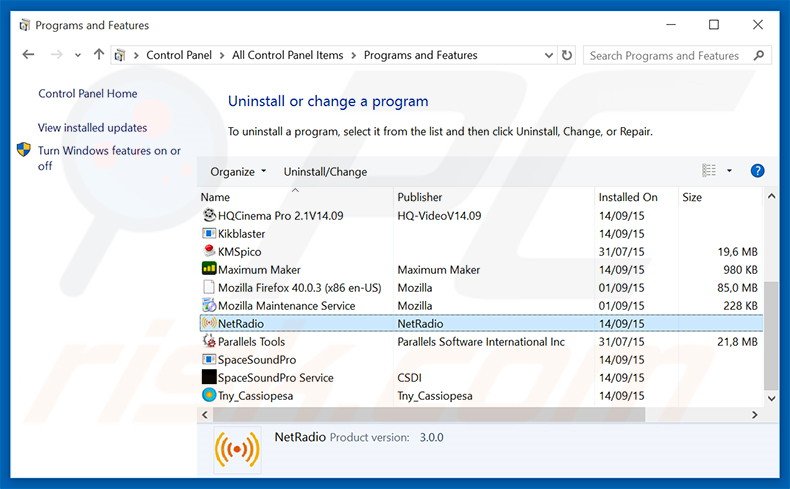
Task: Click the large NetRadio details-pane icon
Action: click(237, 450)
